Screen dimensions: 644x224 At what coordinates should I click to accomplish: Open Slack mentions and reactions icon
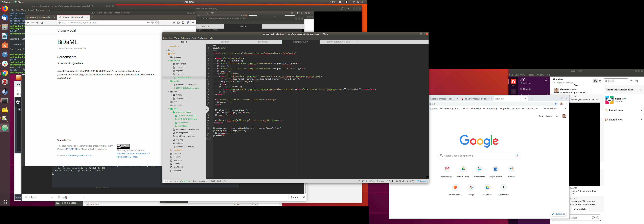pos(632,81)
